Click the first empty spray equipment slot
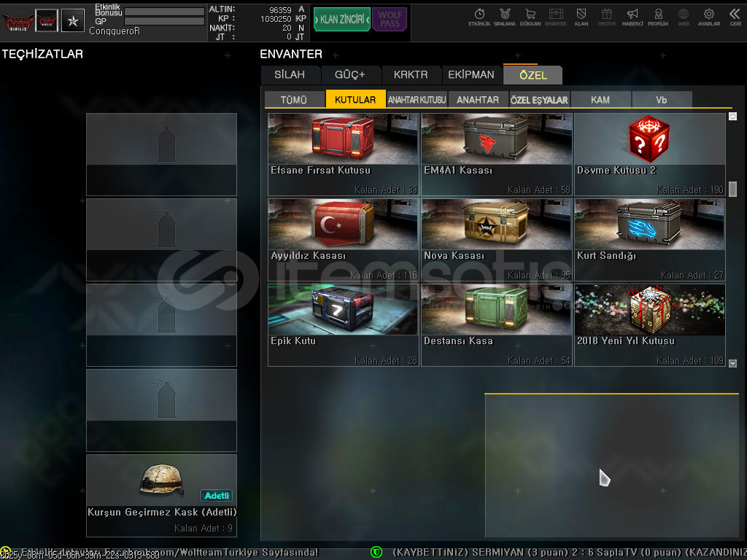This screenshot has width=747, height=560. [x=161, y=155]
